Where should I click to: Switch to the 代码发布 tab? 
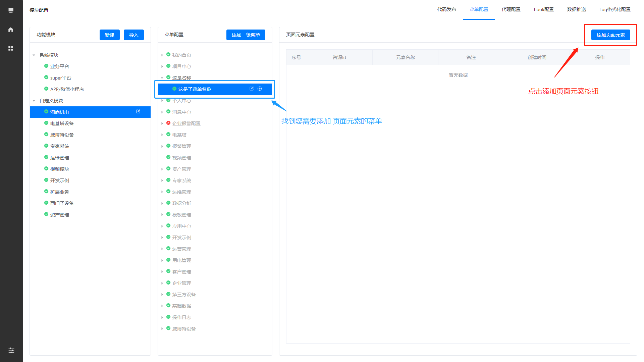click(446, 10)
